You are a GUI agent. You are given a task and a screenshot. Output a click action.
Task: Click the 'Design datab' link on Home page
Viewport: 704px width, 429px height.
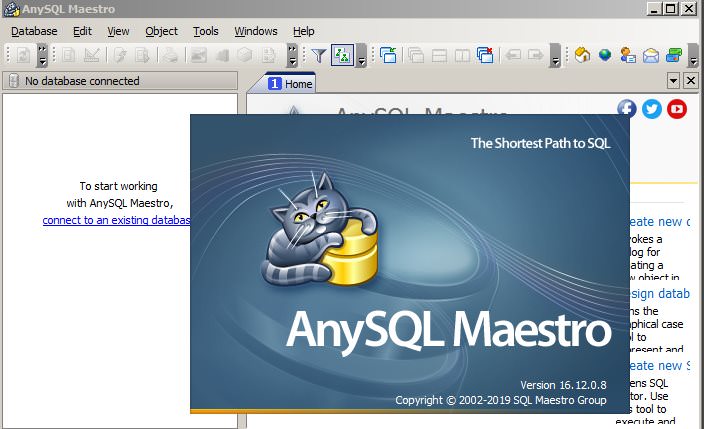click(x=660, y=293)
